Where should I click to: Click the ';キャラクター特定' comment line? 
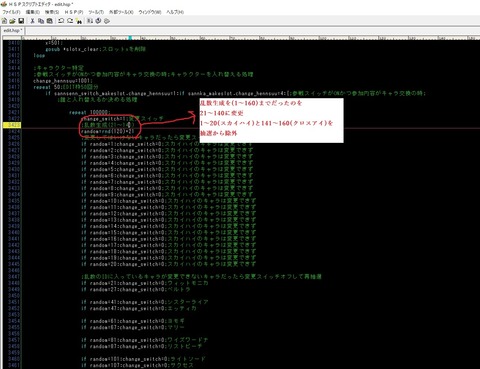[59, 68]
